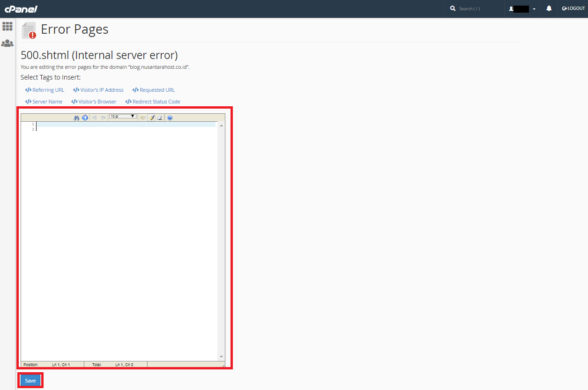Image resolution: width=588 pixels, height=390 pixels.
Task: Toggle the word wrap icon in editor toolbar
Action: (143, 118)
